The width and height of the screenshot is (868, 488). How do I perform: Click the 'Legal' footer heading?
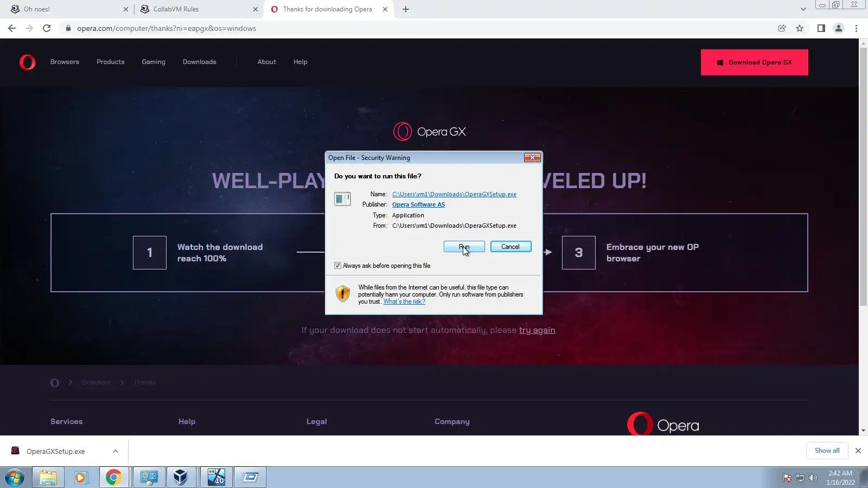point(317,422)
